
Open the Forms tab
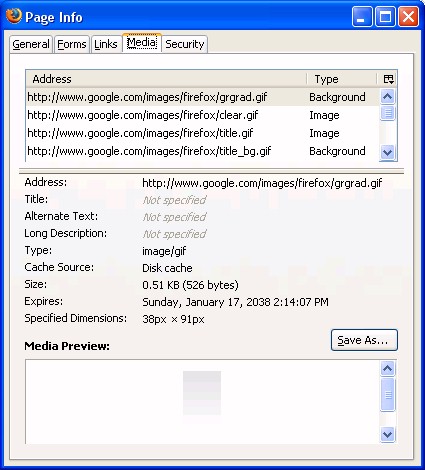point(72,44)
